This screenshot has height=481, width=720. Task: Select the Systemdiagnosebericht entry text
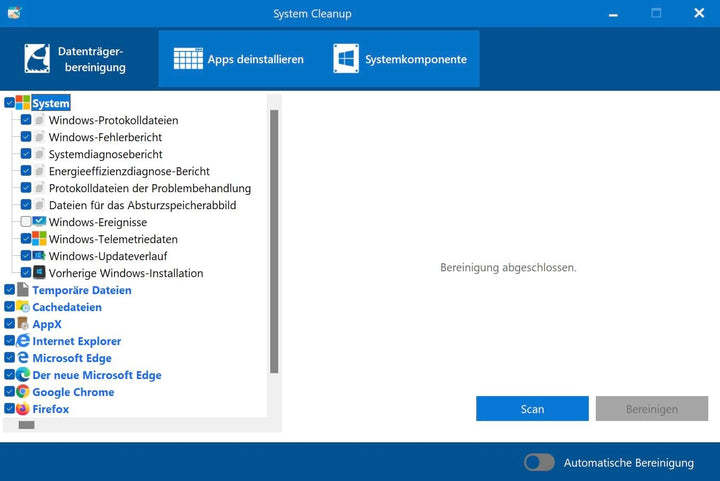click(106, 154)
